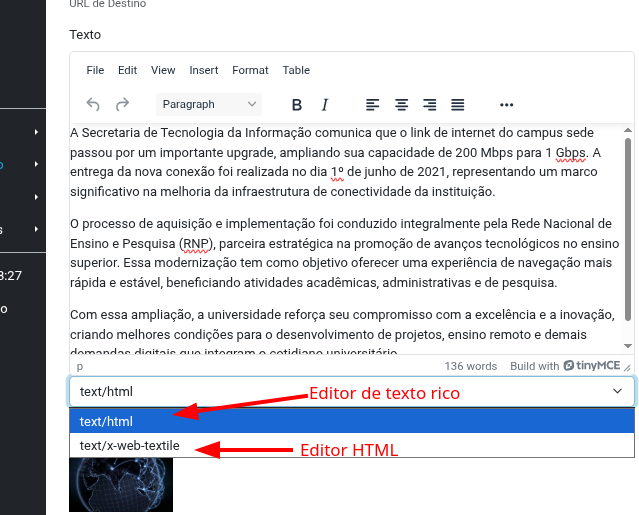Click the editor scrollbar up arrow
This screenshot has width=639, height=515.
click(628, 130)
